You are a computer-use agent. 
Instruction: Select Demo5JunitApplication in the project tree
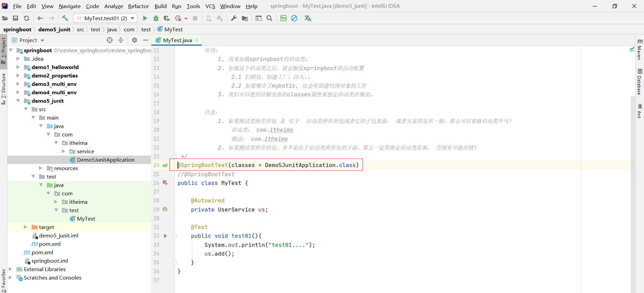106,160
